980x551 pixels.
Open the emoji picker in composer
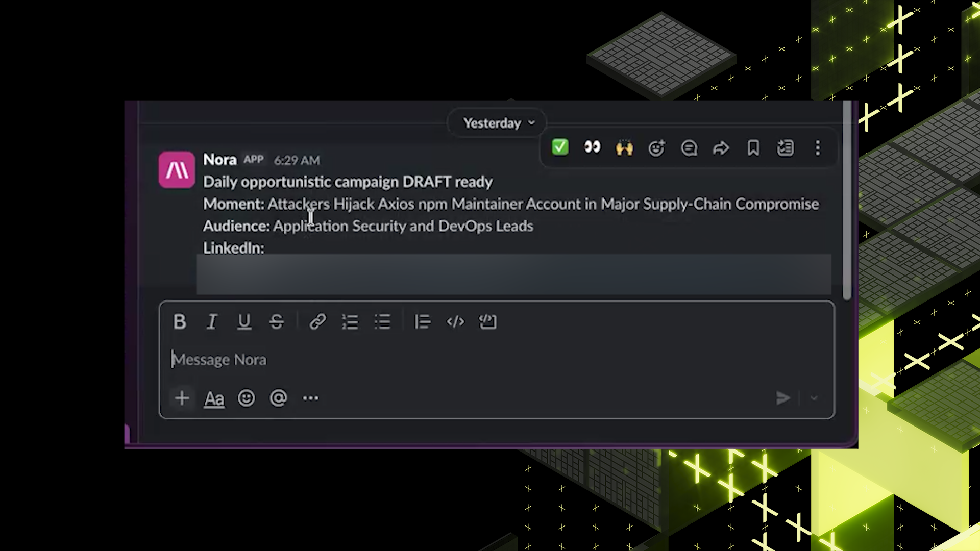(x=247, y=398)
